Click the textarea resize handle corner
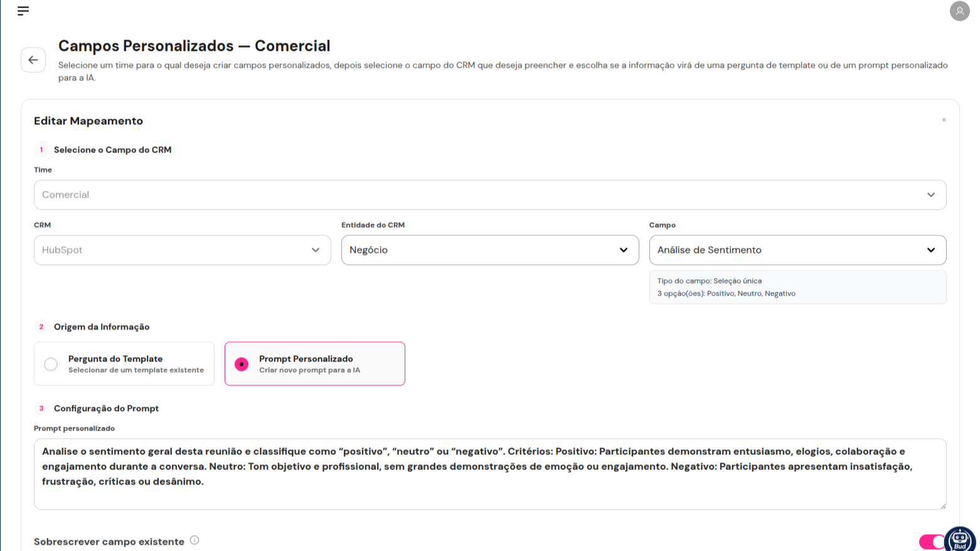The height and width of the screenshot is (551, 980). tap(942, 505)
